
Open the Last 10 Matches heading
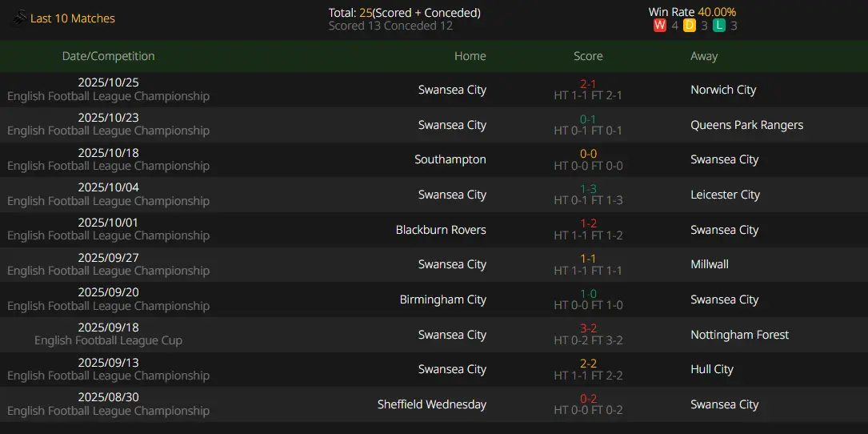tap(73, 18)
